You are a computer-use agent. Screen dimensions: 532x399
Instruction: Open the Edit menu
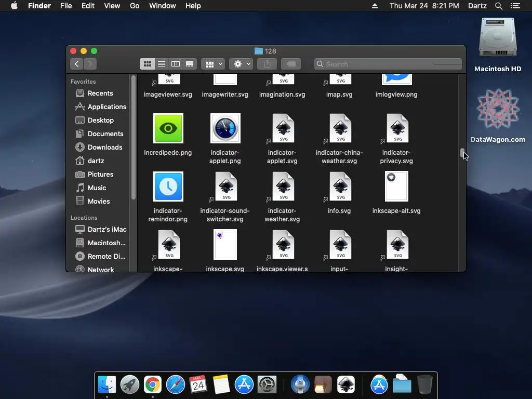88,6
